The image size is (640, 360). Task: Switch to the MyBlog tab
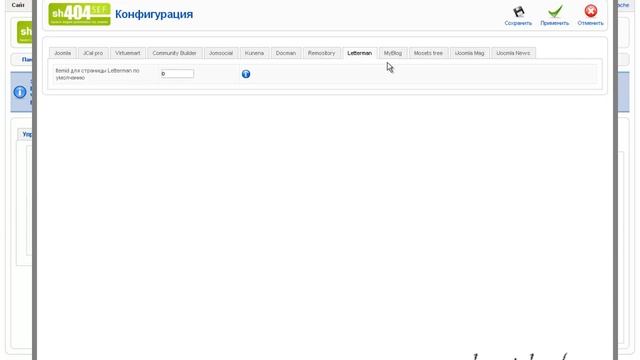coord(393,53)
